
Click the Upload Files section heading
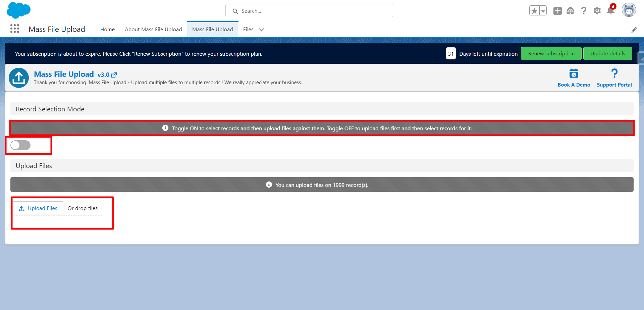[34, 166]
